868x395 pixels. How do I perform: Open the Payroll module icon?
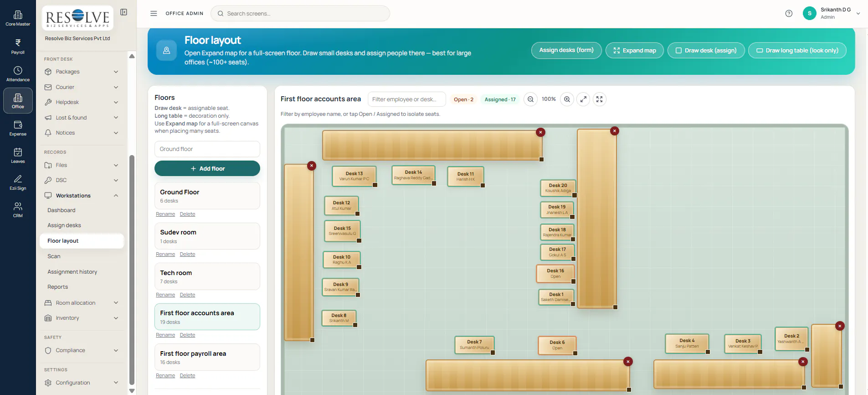point(18,46)
